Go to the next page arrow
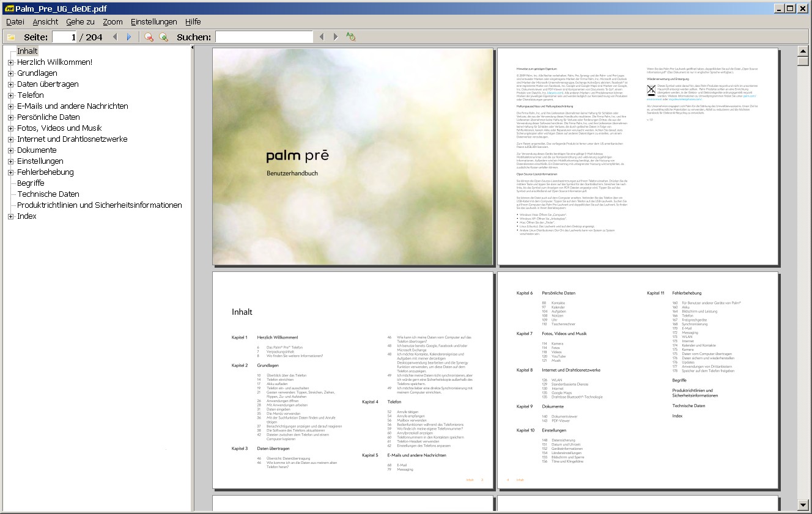 pyautogui.click(x=129, y=36)
